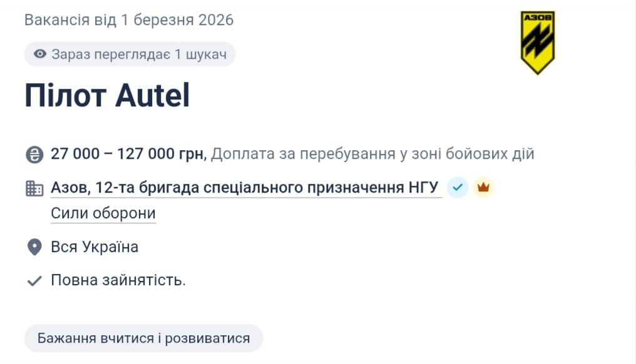The height and width of the screenshot is (364, 636).
Task: Click the orange crown premium badge
Action: (x=483, y=187)
